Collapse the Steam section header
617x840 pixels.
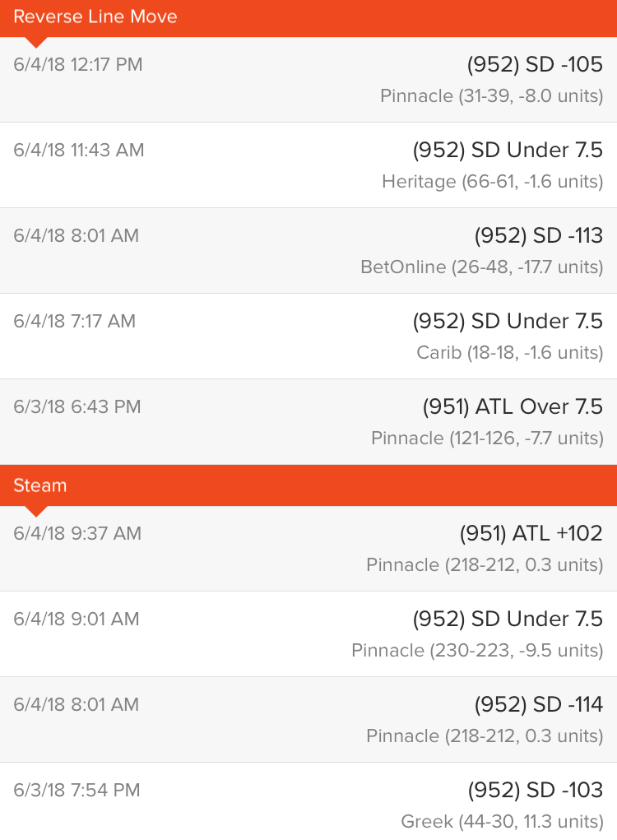pos(308,485)
